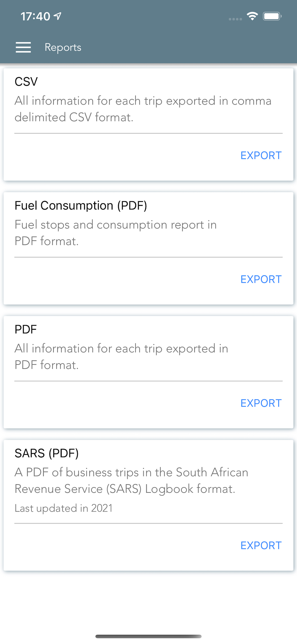Click the comma delimited CSV description
Viewport: 297px width, 644px height.
143,109
